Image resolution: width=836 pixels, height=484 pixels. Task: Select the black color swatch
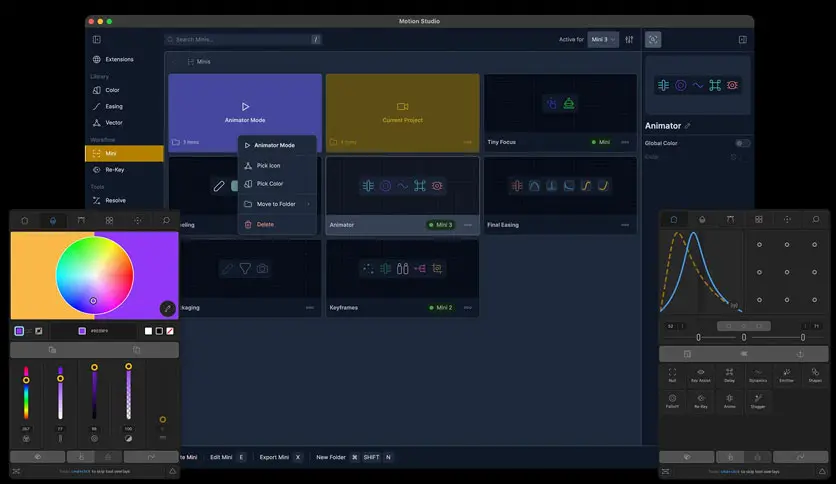pos(159,331)
